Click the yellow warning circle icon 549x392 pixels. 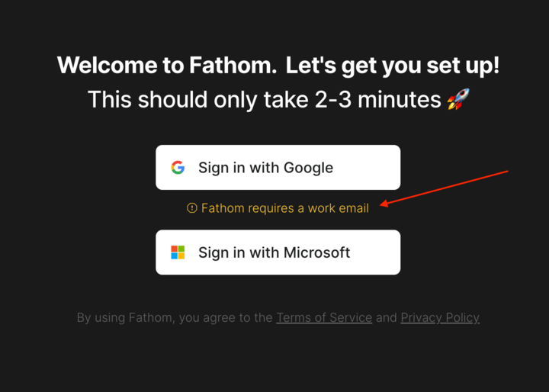pyautogui.click(x=192, y=208)
